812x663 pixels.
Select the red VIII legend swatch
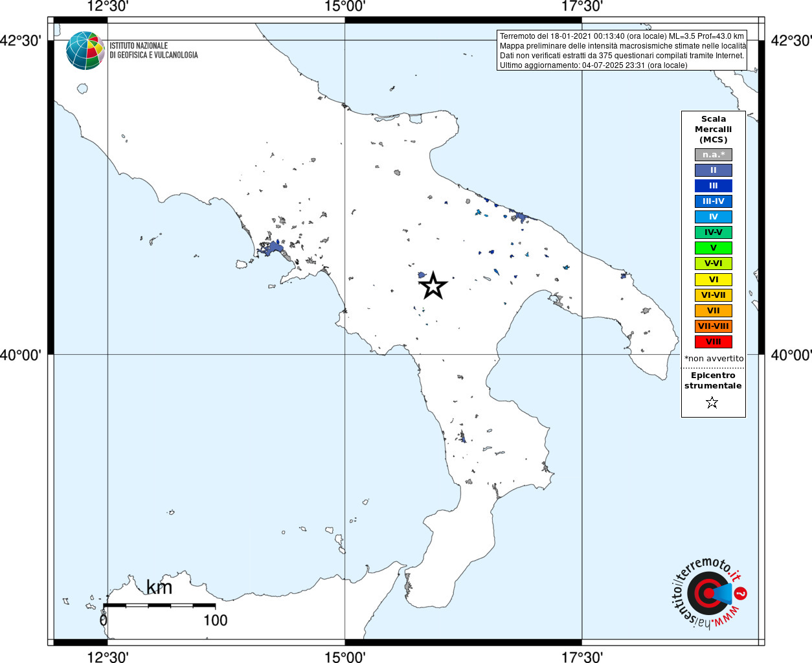[x=713, y=342]
